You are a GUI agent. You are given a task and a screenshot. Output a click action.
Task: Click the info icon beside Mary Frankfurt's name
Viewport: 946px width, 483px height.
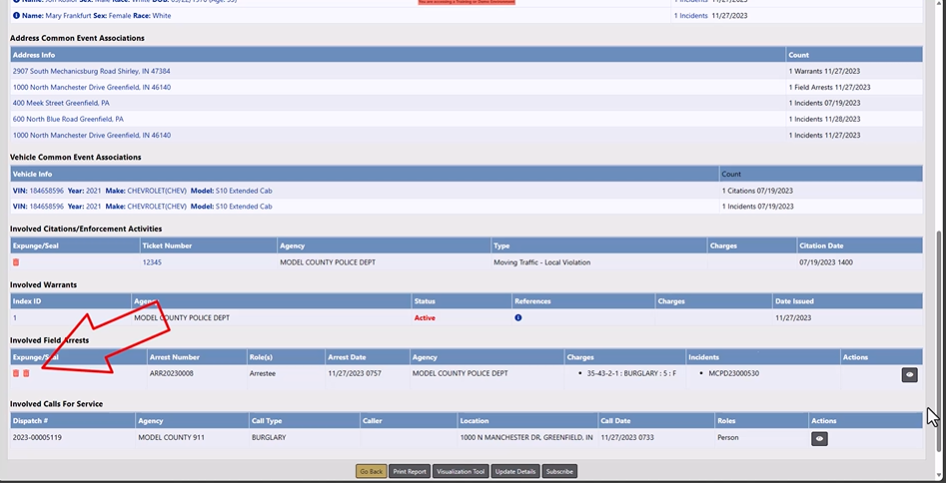coord(16,16)
